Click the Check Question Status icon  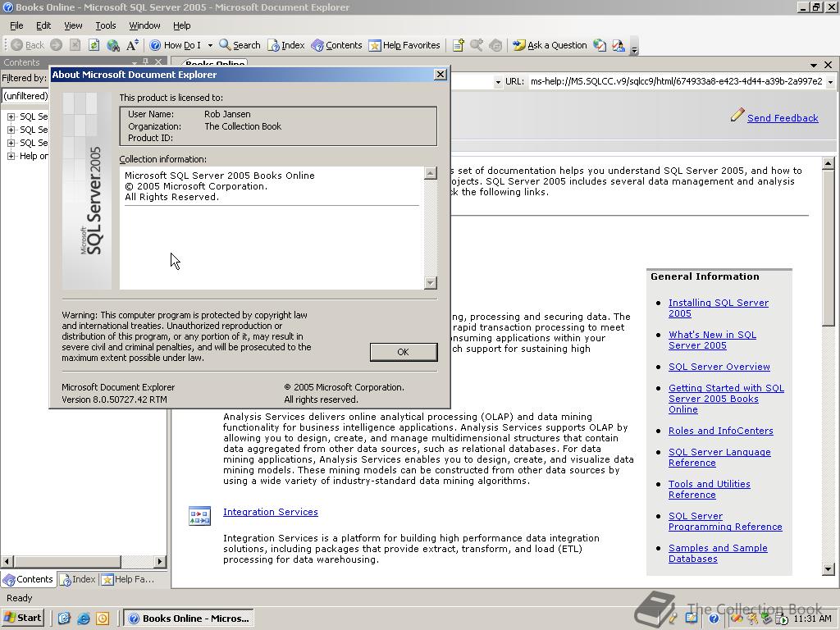click(x=600, y=45)
